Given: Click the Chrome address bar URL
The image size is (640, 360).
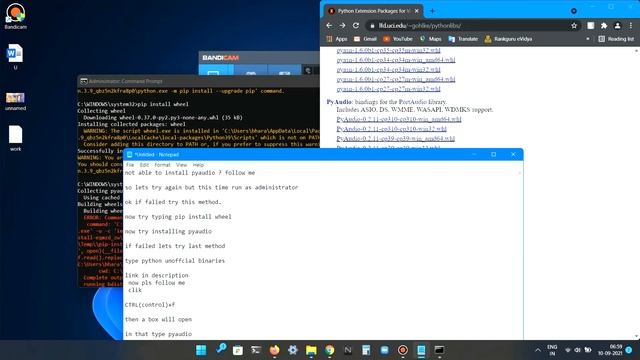Looking at the screenshot, I should [x=420, y=25].
